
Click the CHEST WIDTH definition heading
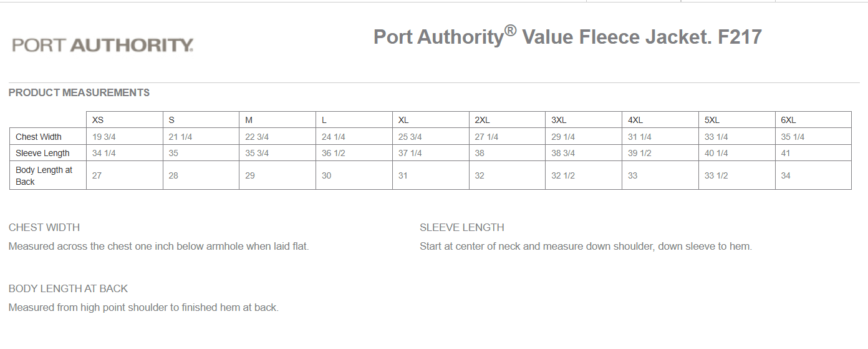(44, 227)
